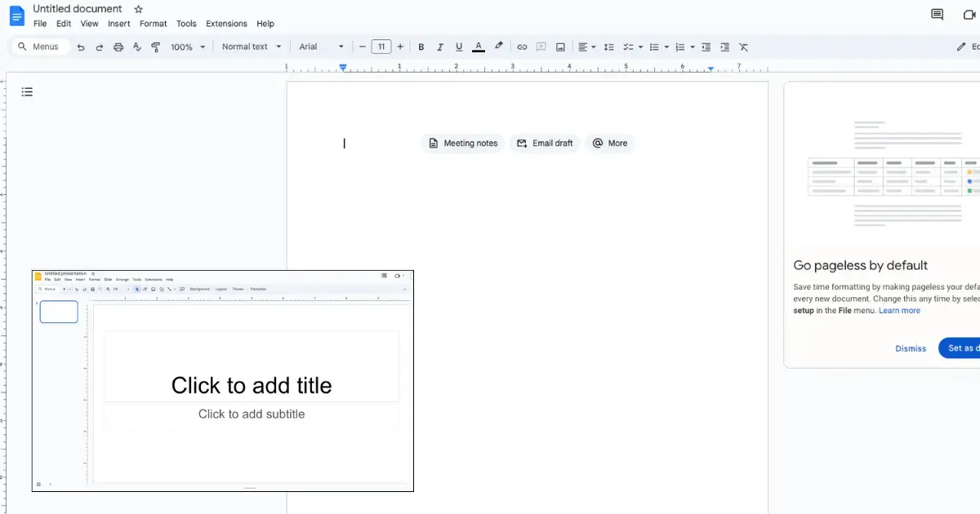Run spelling and grammar check

point(137,47)
